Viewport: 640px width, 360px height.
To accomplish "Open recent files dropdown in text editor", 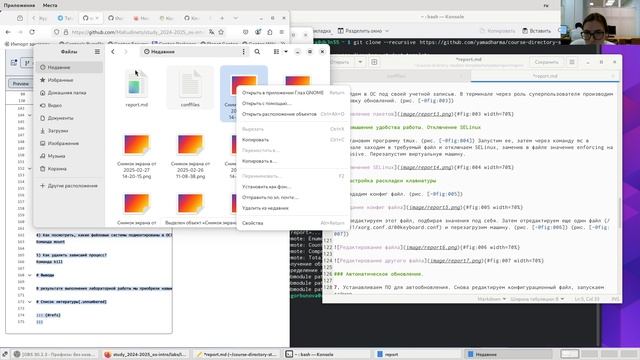I will pos(360,62).
